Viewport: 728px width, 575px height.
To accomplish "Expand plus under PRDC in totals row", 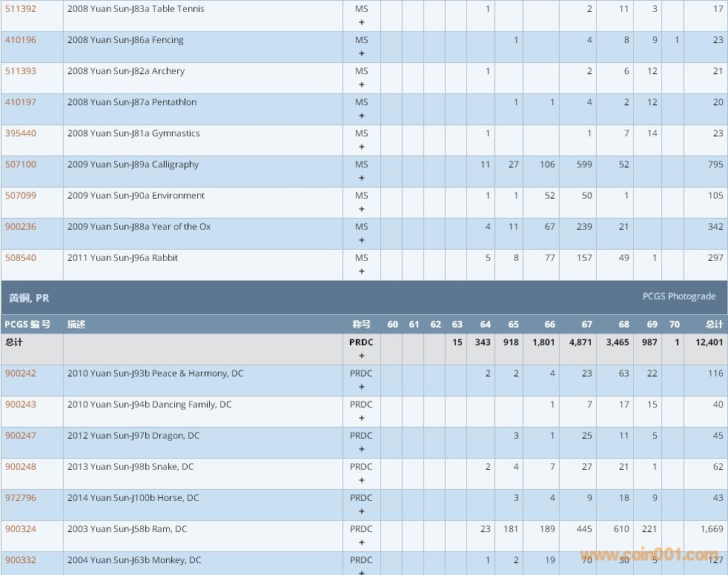I will pyautogui.click(x=362, y=356).
